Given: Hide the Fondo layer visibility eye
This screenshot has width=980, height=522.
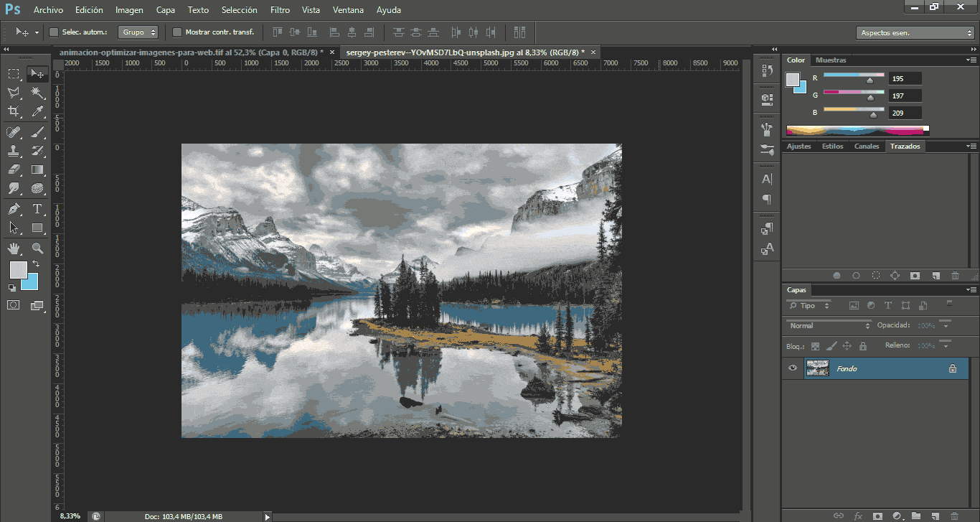Looking at the screenshot, I should click(x=793, y=368).
